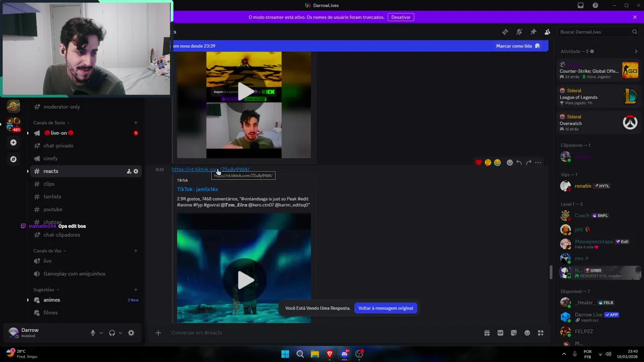
Task: Open the vt.tiktok.com message link
Action: tap(210, 169)
